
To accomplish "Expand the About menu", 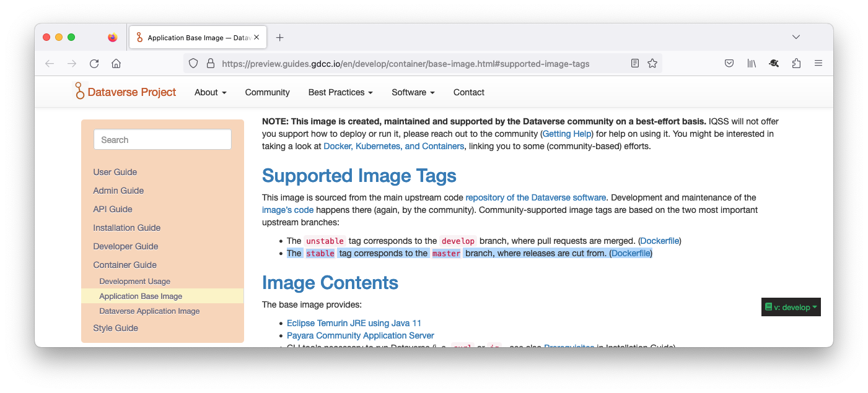I will (211, 92).
